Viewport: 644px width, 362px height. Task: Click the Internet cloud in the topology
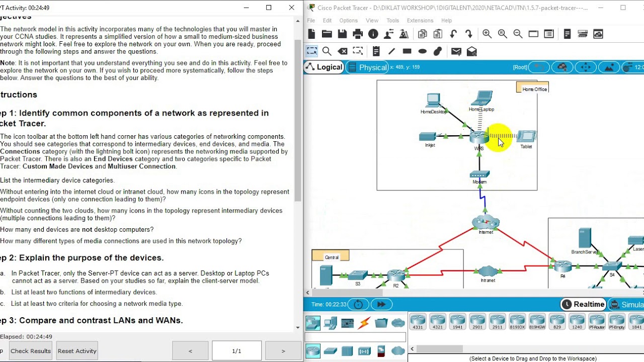[486, 223]
